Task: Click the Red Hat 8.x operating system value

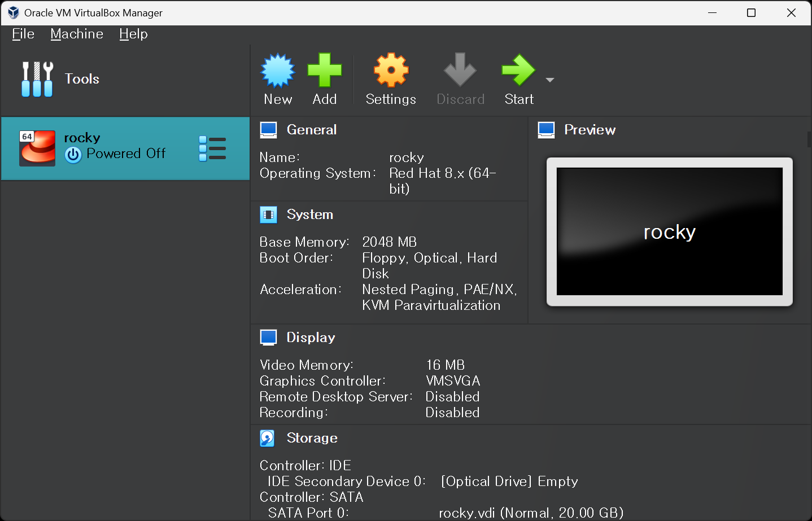Action: [x=443, y=181]
